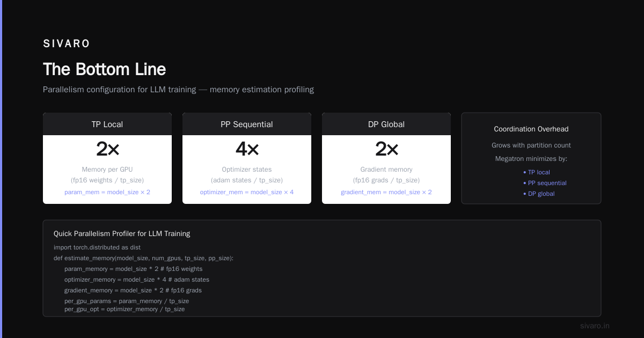Screen dimensions: 644x338
Task: Click the 2× figure under TP Local
Action: [107, 149]
